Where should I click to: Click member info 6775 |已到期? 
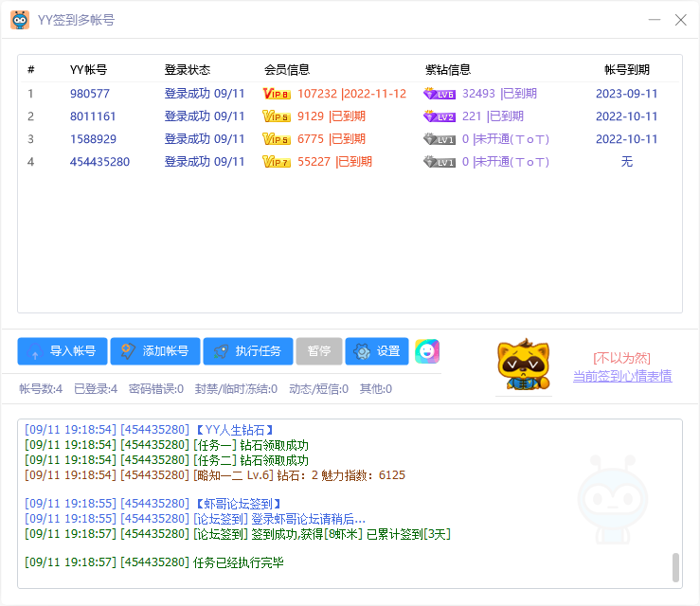(332, 139)
